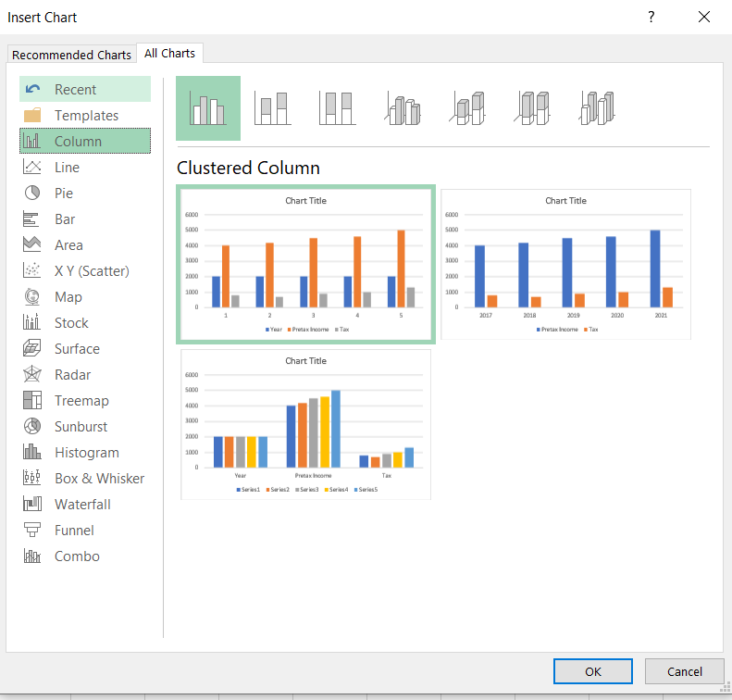This screenshot has height=700, width=732.
Task: Select chart preview with 2017-2021 year axis
Action: pyautogui.click(x=565, y=264)
